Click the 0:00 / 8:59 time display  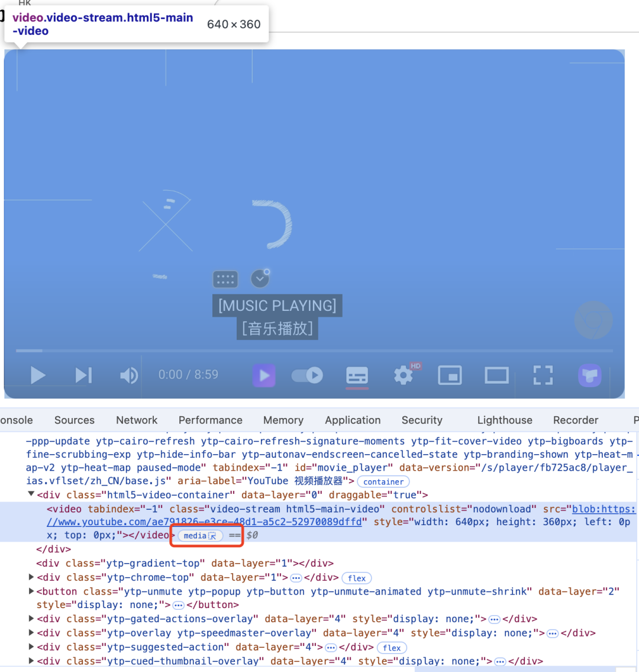(188, 375)
